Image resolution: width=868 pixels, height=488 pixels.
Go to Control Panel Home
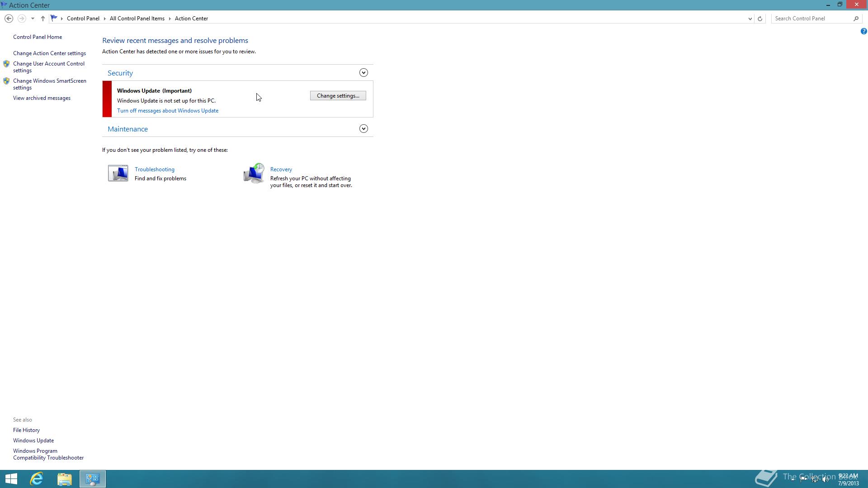click(x=38, y=37)
